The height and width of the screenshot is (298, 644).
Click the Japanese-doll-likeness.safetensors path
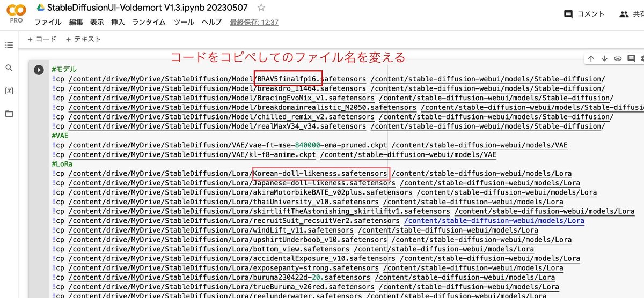pos(232,183)
